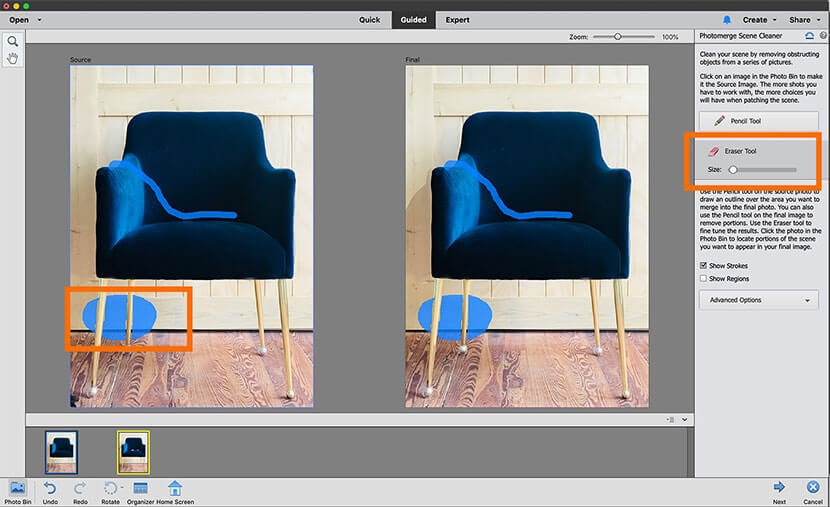Toggle the Photo Bin icon
The height and width of the screenshot is (507, 830).
pyautogui.click(x=17, y=488)
